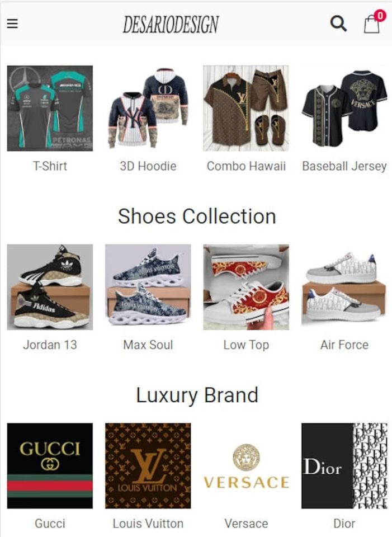Click the Versace brand logo tile
The height and width of the screenshot is (537, 392).
coord(246,466)
